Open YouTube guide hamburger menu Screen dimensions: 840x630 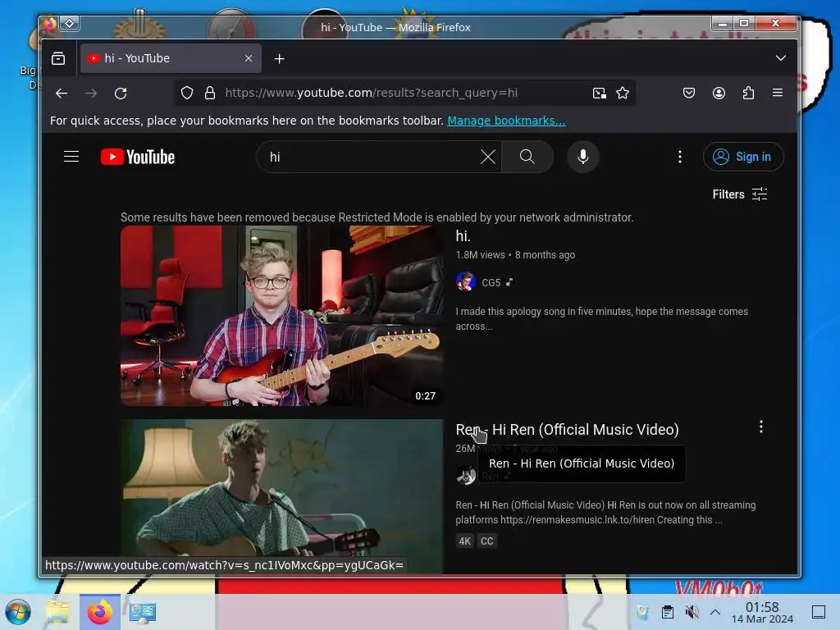tap(71, 157)
